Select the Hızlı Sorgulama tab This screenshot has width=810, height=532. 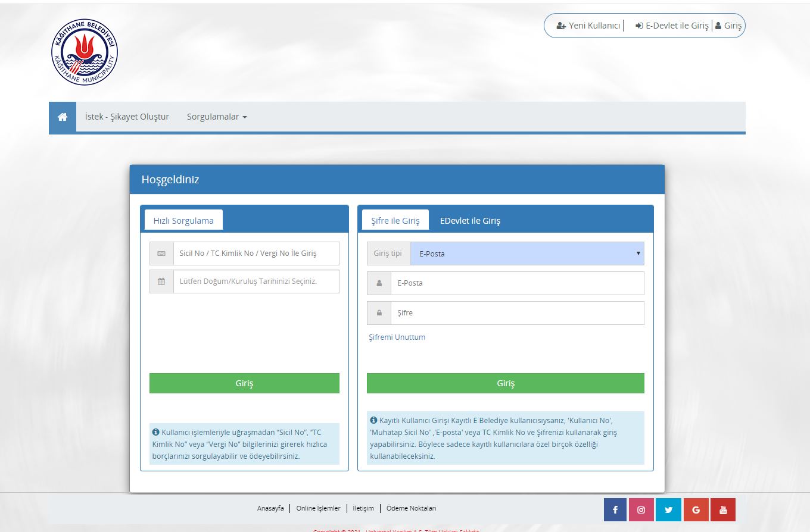[183, 221]
